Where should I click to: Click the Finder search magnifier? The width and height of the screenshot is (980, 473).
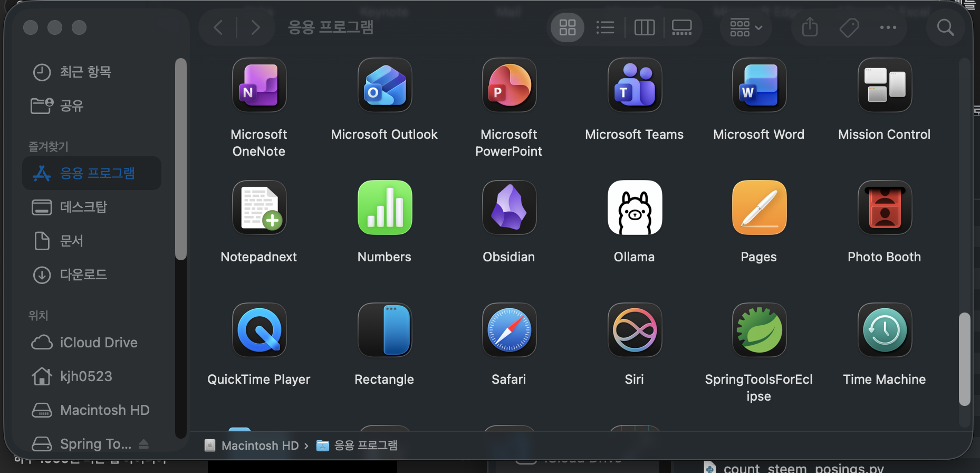pos(945,27)
